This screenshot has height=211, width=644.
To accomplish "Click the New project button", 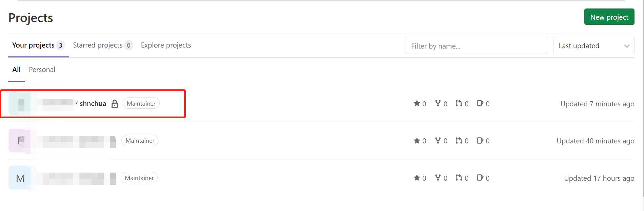I will (609, 17).
